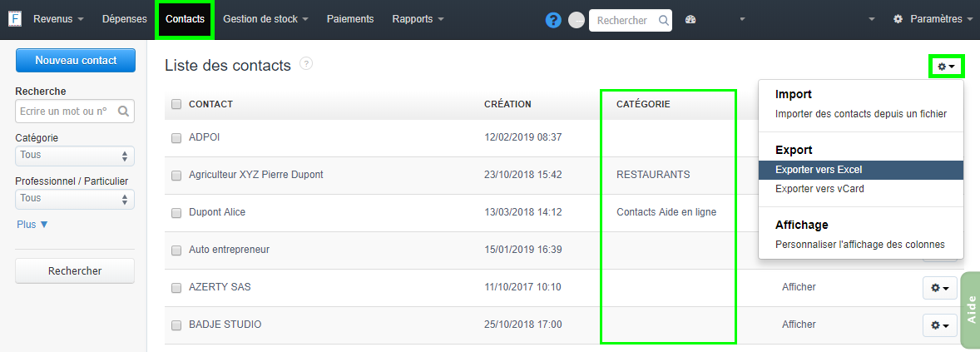Choose Personnaliser l'affichage des colonnes
The height and width of the screenshot is (352, 980).
[861, 244]
